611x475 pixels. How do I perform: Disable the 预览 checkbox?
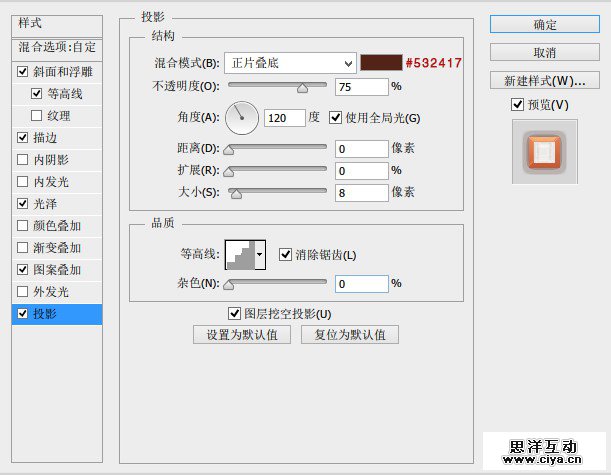point(517,105)
